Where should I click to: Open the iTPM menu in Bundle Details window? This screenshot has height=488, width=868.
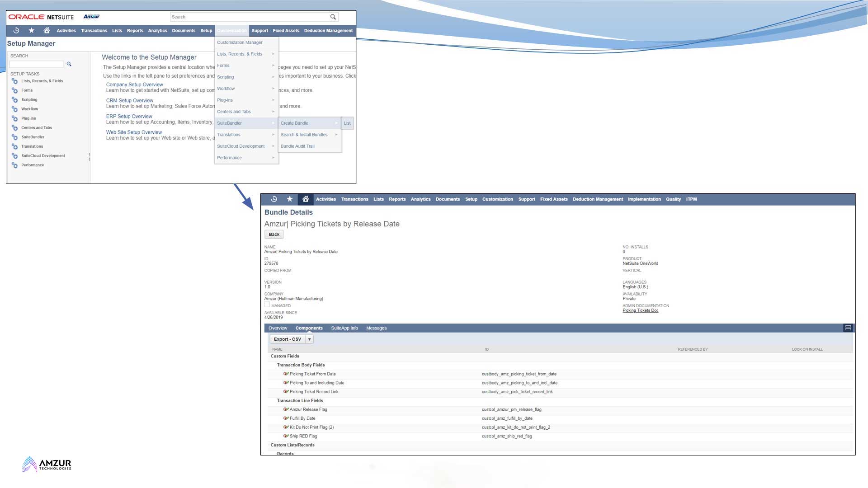[691, 199]
